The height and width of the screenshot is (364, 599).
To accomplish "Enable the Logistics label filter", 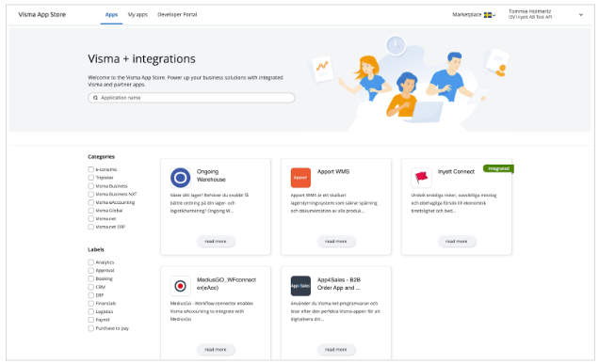I will [x=91, y=311].
